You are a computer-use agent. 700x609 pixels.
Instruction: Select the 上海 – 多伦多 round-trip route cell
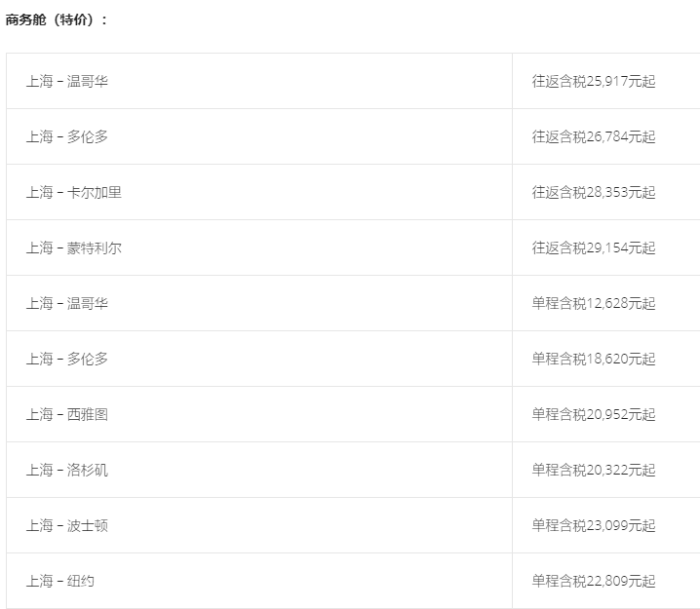[67, 137]
